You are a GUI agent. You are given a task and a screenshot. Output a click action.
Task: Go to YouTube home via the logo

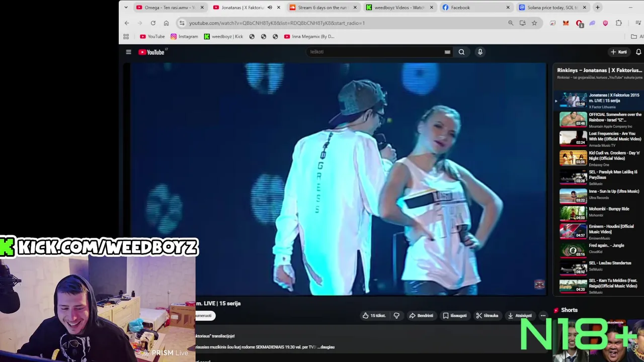(x=151, y=52)
